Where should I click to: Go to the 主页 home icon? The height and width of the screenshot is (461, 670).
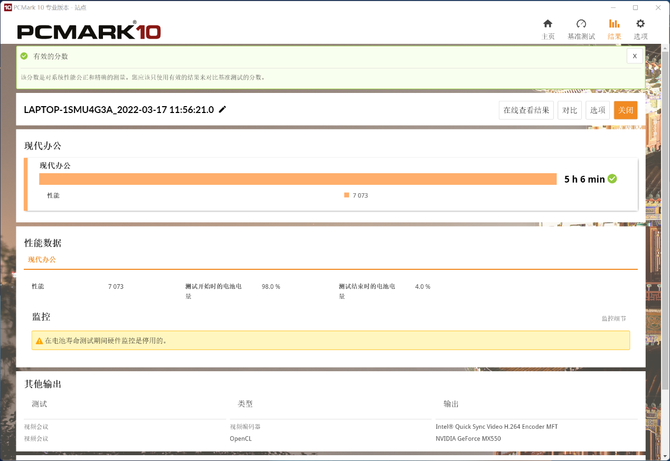coord(547,28)
